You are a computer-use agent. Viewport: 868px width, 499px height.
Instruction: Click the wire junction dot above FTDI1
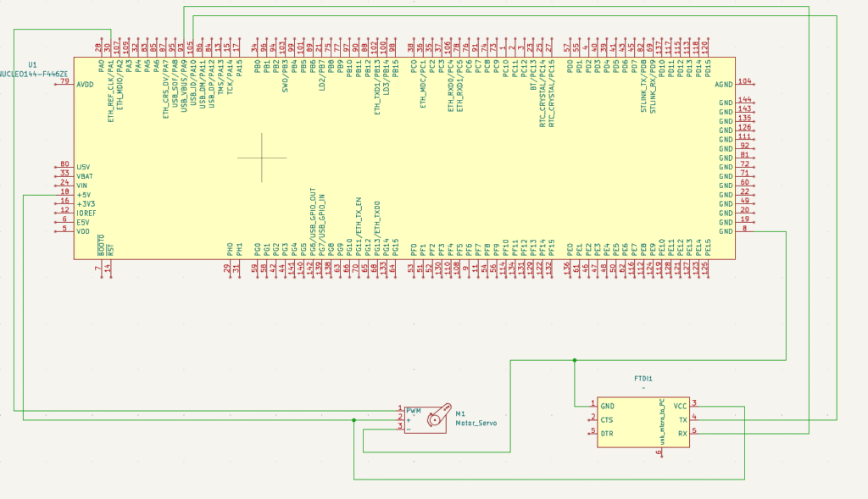pyautogui.click(x=575, y=361)
